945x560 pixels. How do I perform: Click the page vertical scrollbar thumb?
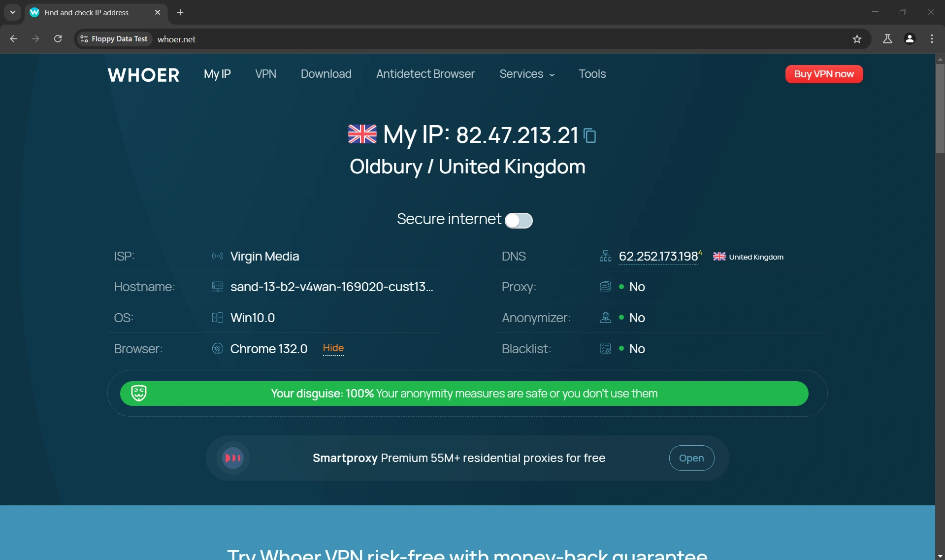pos(940,108)
